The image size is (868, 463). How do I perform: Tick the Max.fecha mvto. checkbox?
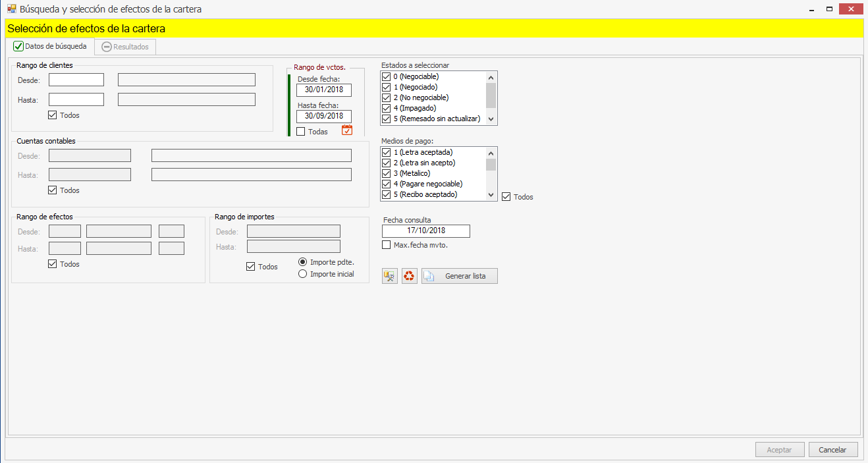tap(387, 245)
